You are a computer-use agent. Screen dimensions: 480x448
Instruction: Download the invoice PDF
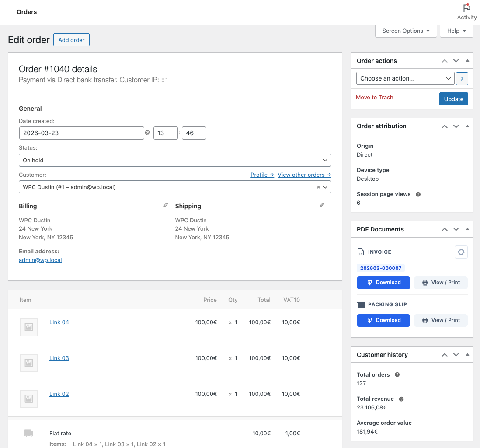pos(383,283)
